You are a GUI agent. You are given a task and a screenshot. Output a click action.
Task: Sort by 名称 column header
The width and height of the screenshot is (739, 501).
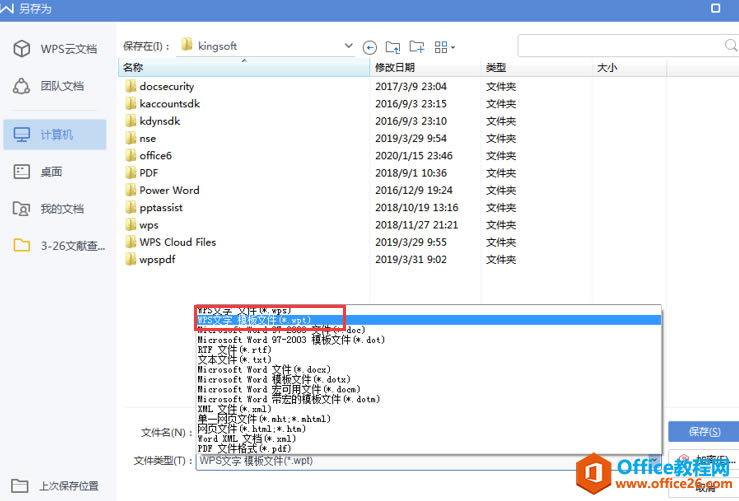[x=244, y=67]
